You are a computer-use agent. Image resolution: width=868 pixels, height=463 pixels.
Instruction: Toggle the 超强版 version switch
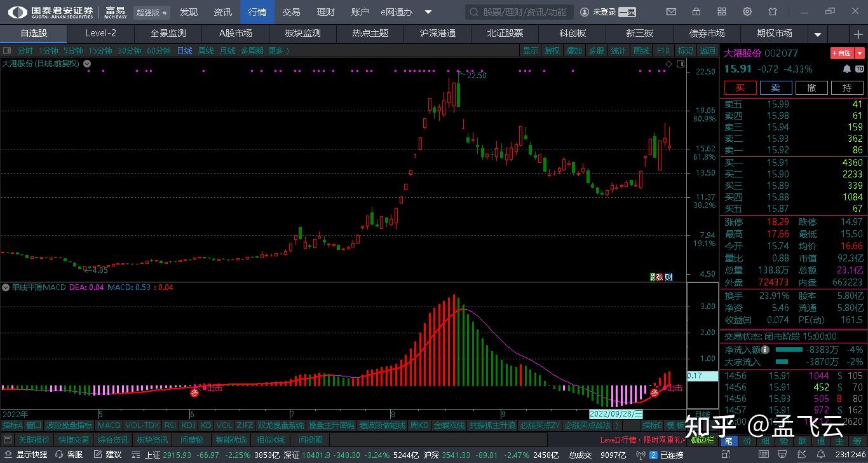152,12
